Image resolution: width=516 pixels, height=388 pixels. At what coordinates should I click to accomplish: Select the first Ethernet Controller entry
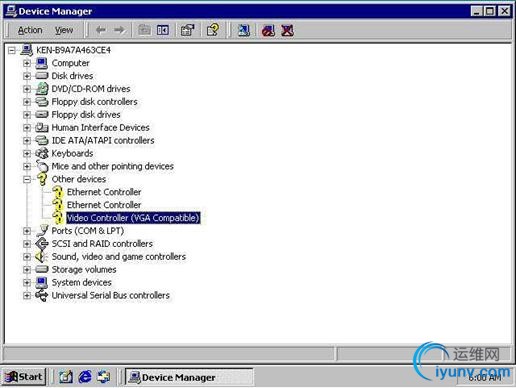coord(104,192)
